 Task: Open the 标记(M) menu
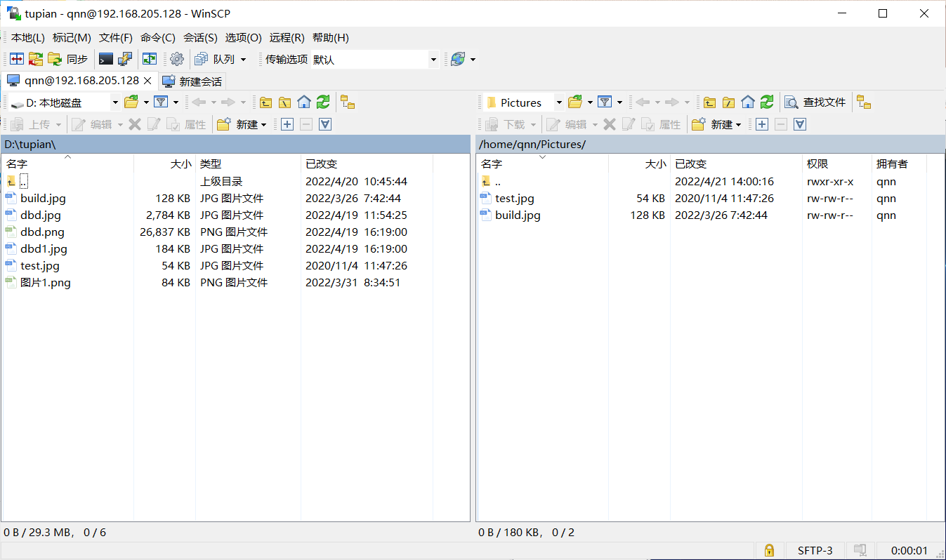click(x=72, y=38)
